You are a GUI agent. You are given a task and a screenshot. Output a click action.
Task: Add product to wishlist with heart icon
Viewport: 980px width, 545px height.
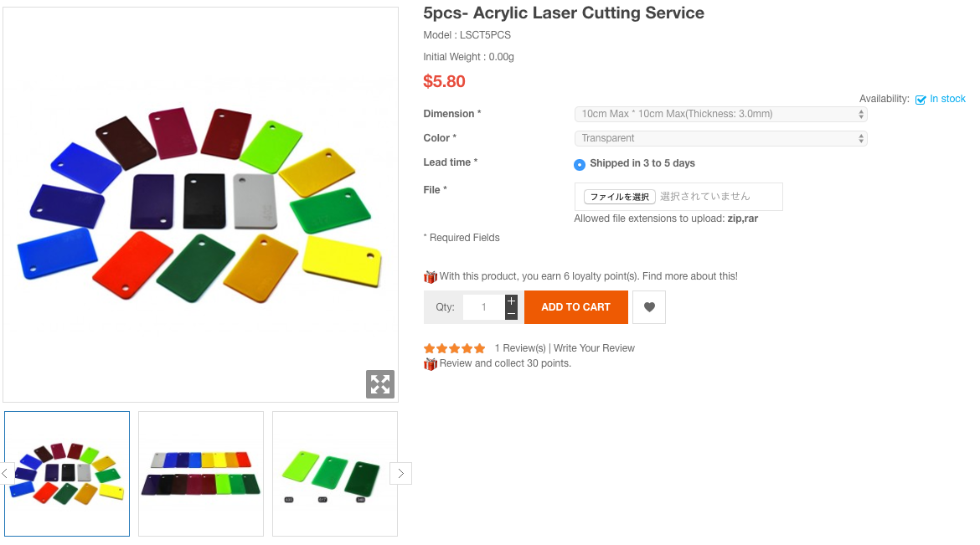tap(649, 307)
